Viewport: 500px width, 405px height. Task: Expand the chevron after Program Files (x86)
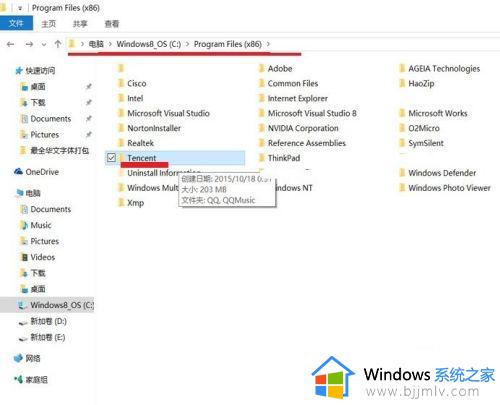click(x=268, y=44)
